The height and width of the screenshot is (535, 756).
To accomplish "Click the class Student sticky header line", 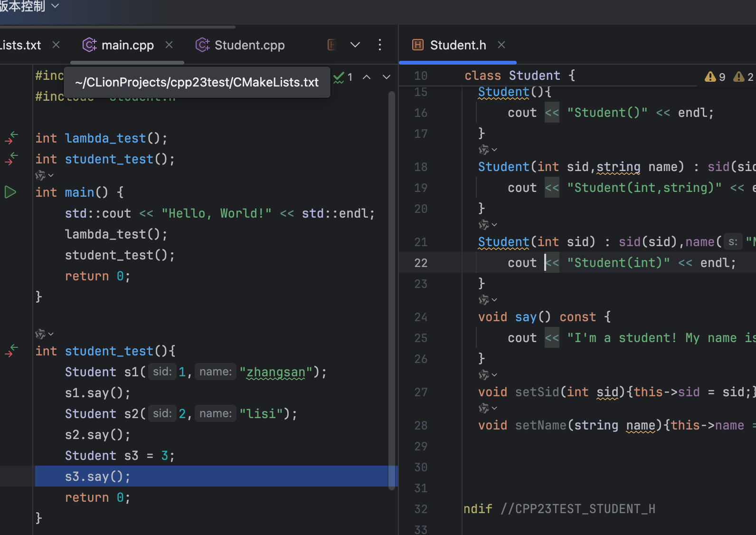I will [x=520, y=76].
